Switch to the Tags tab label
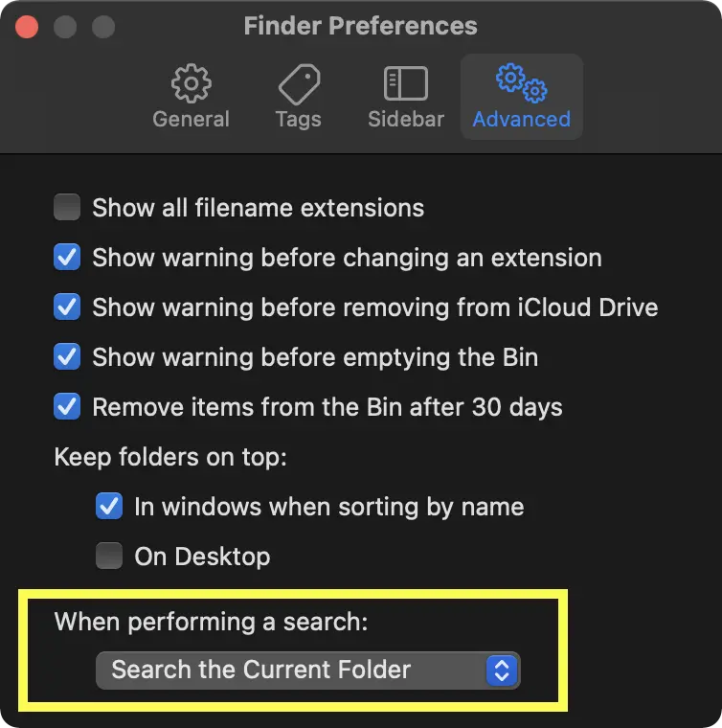Viewport: 722px width, 728px height. pyautogui.click(x=299, y=120)
